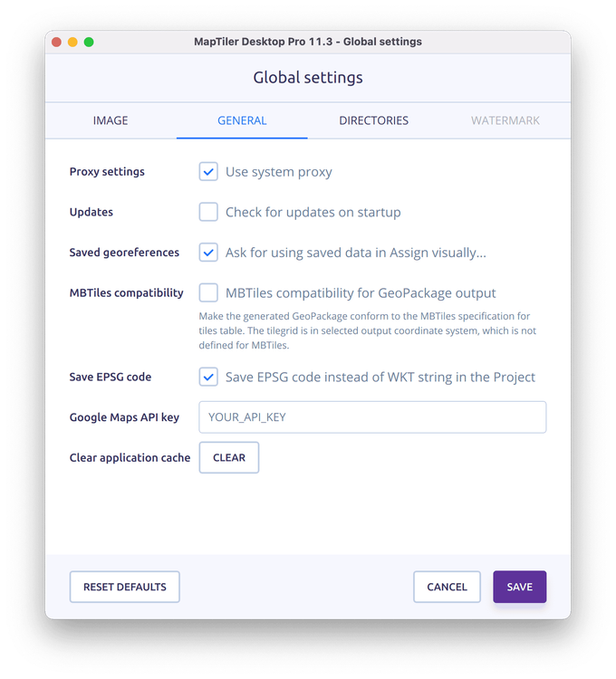Save the global settings
The image size is (616, 679).
pyautogui.click(x=519, y=587)
